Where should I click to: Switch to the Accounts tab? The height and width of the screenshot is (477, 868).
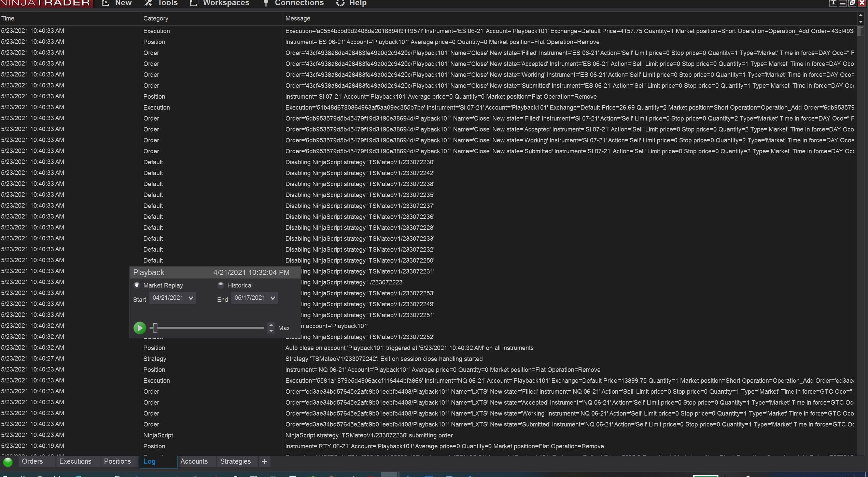(194, 461)
